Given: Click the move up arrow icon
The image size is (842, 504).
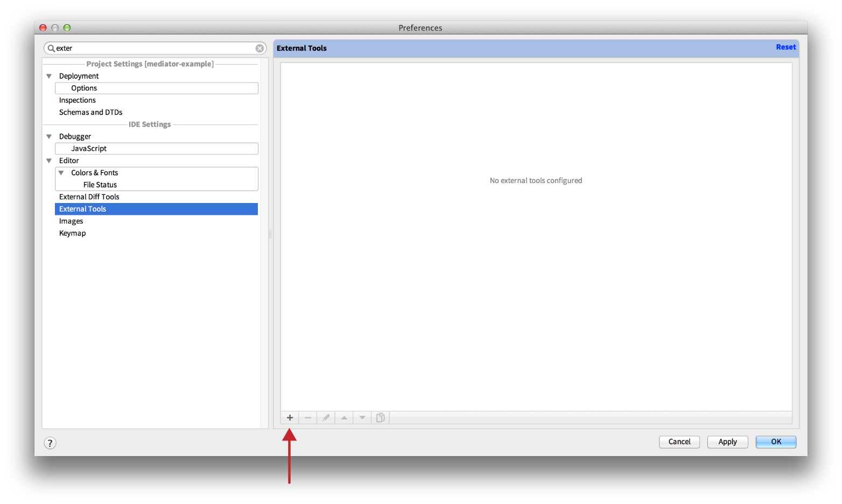Looking at the screenshot, I should pyautogui.click(x=344, y=418).
